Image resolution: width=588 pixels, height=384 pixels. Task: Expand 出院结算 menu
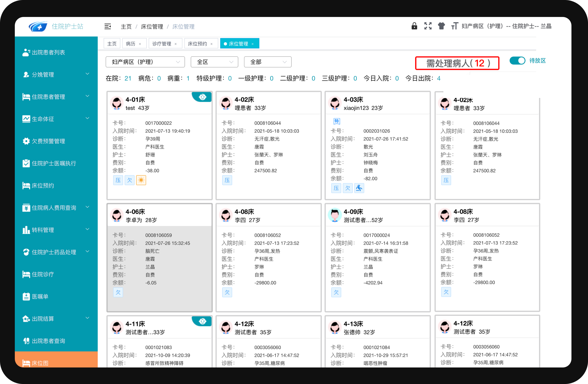click(56, 318)
